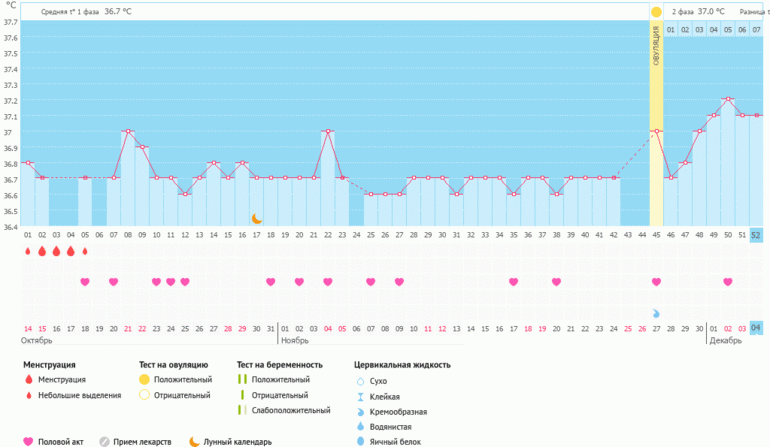This screenshot has width=770, height=447.
Task: Click the moon icon on cycle day 17
Action: [256, 218]
